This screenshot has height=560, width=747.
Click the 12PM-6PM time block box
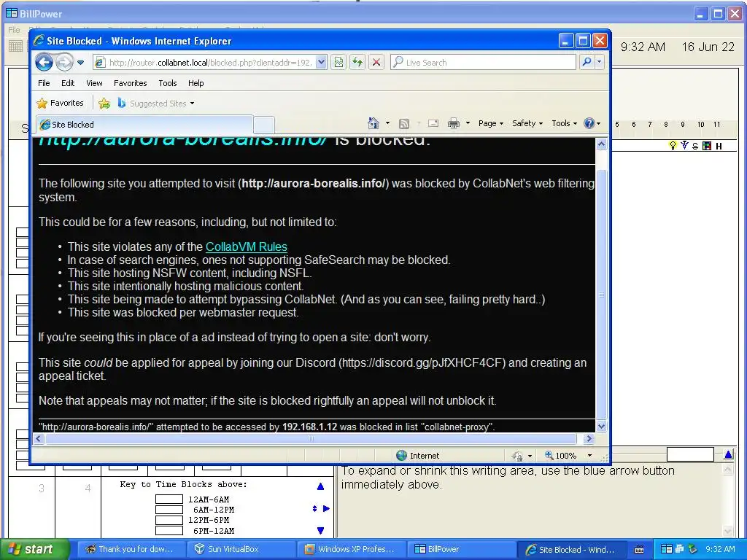point(169,520)
